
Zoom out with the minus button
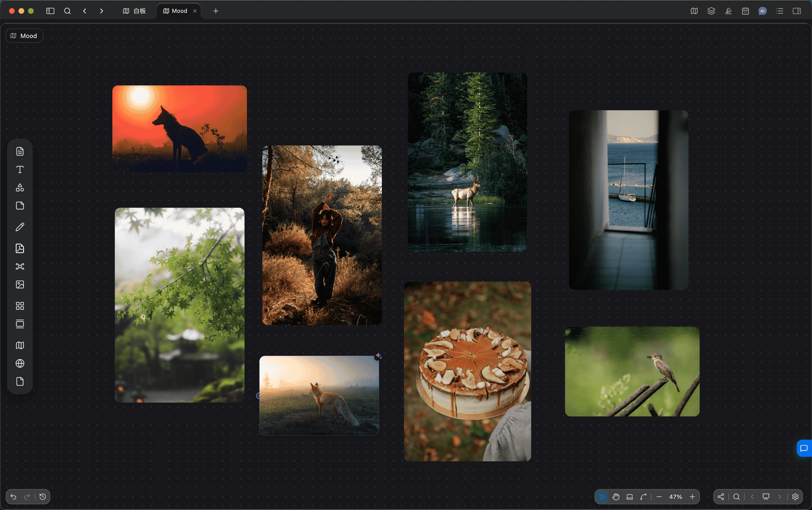click(659, 496)
